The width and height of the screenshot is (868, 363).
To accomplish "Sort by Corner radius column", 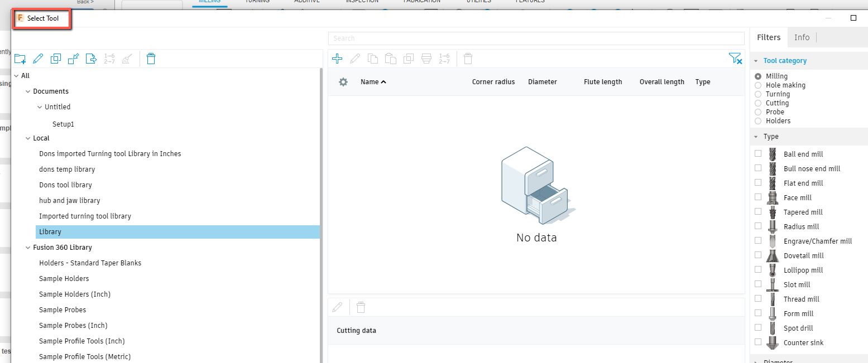I will pyautogui.click(x=493, y=82).
